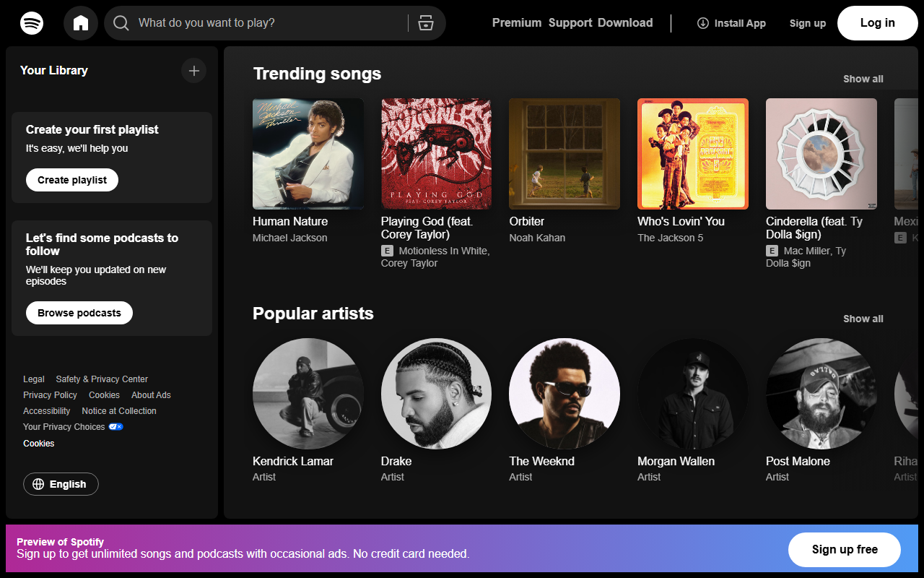Click the 'Popular artists' heading

tap(313, 314)
